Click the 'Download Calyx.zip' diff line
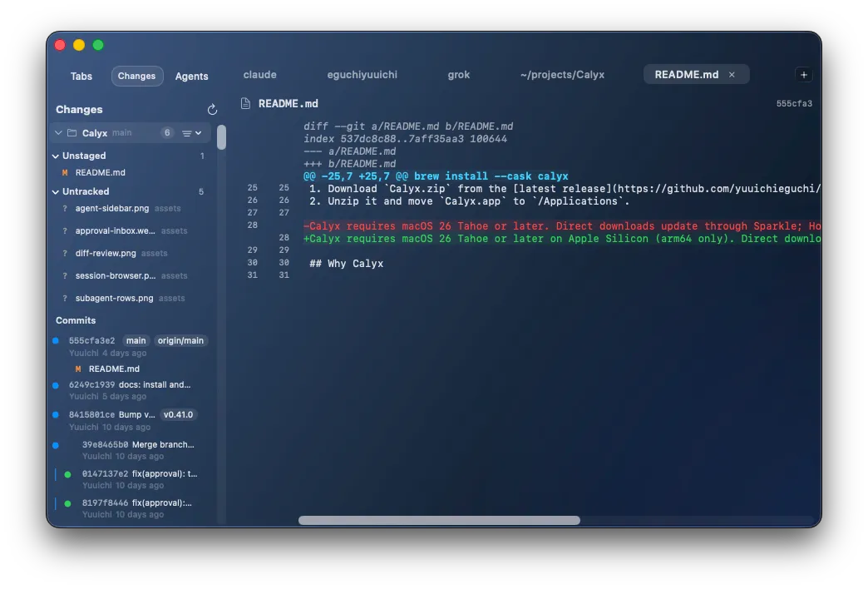Screen dimensions: 868x589 pyautogui.click(x=565, y=189)
